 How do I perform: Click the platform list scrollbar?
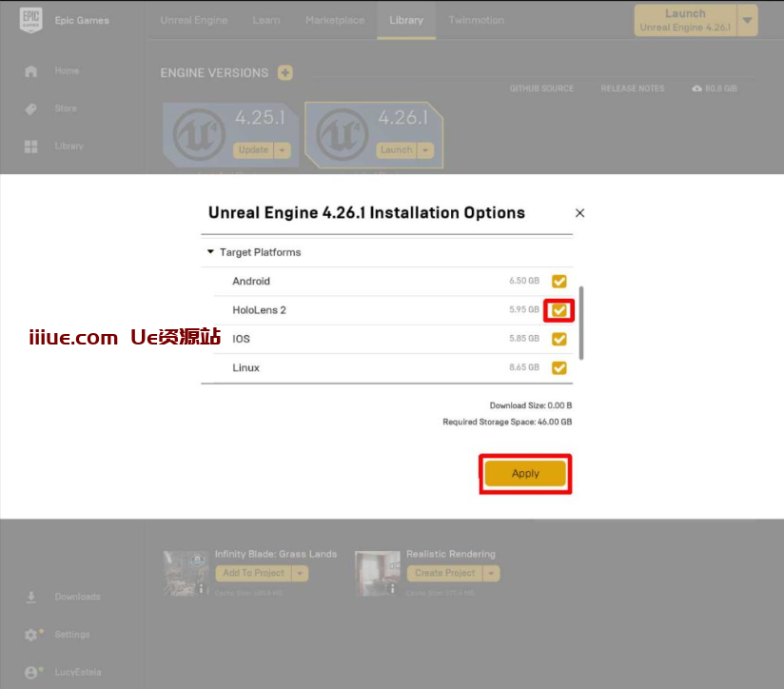pos(581,324)
